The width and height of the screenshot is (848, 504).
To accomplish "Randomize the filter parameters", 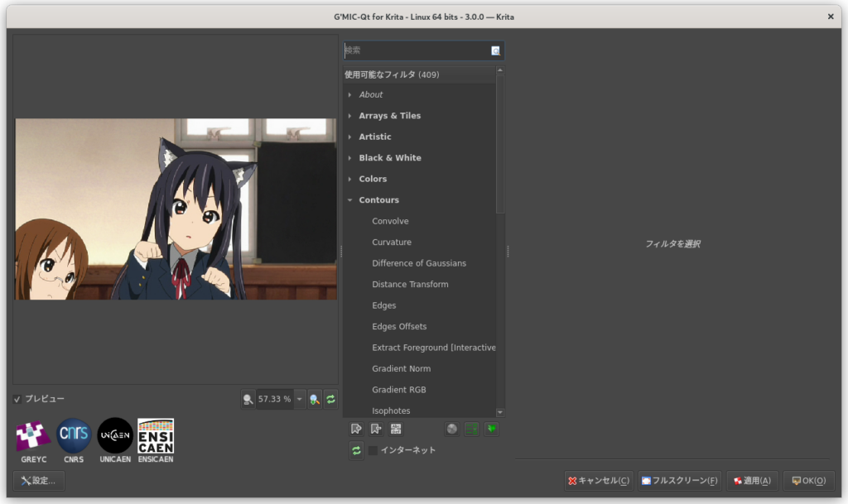I will point(451,429).
